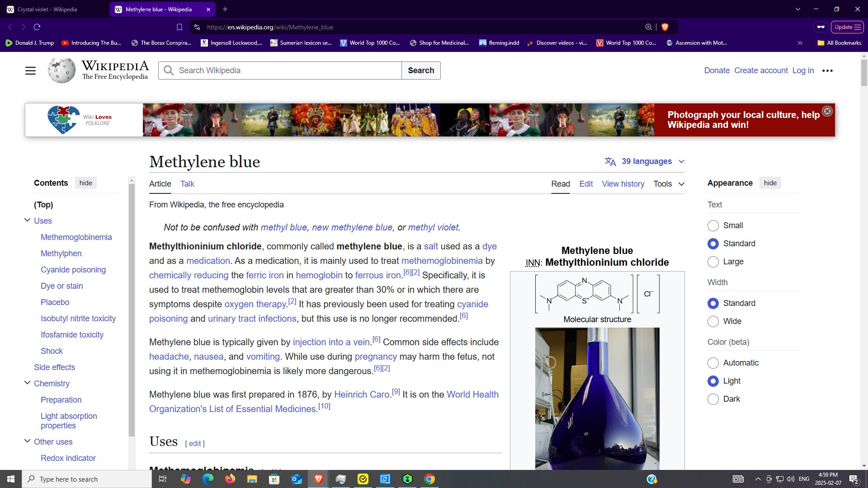
Task: Click the Donate link
Action: point(717,70)
